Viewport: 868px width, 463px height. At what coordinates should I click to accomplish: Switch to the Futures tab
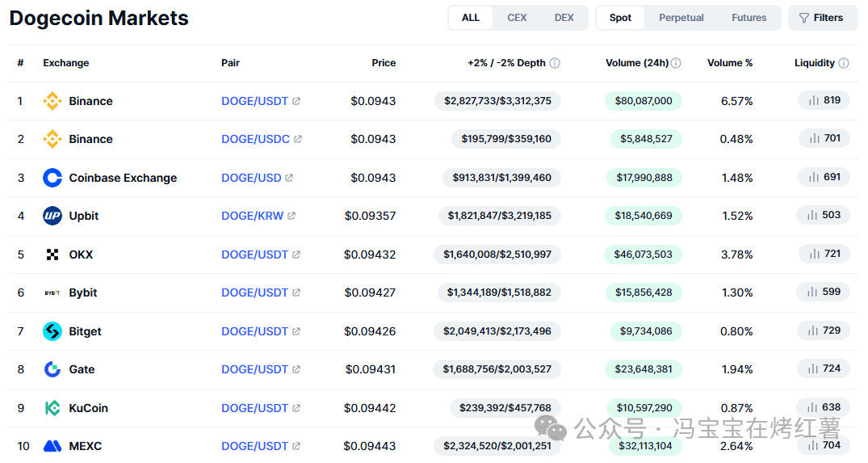(748, 18)
